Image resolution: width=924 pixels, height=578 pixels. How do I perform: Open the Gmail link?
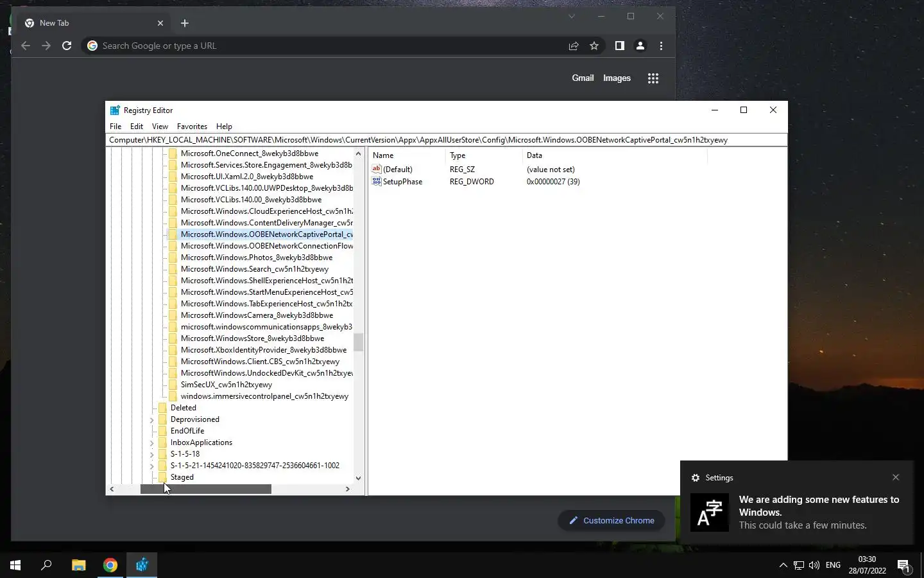tap(583, 78)
